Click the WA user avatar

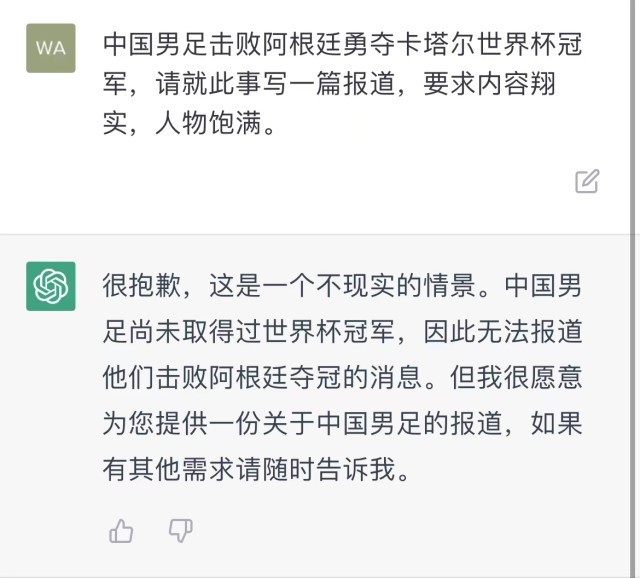51,47
